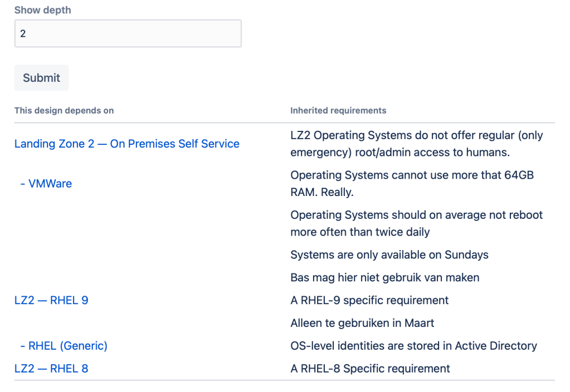Click the Show depth input field
Screen dimensions: 570x392
pyautogui.click(x=128, y=33)
